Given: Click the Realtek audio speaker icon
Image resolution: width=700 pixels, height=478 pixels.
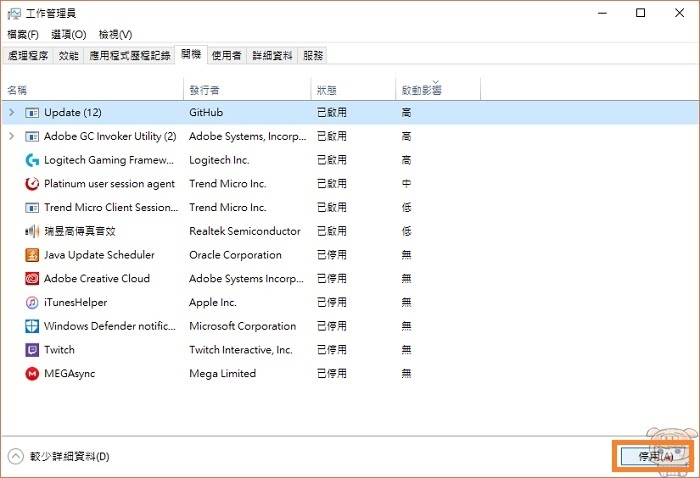Looking at the screenshot, I should [32, 231].
